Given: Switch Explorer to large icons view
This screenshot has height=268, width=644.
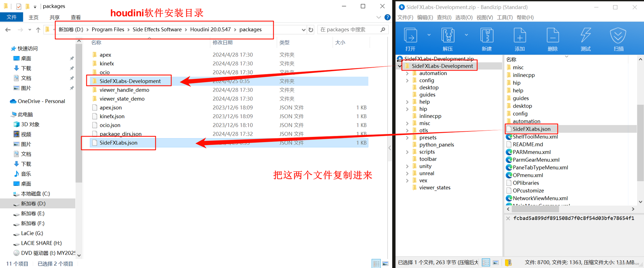Looking at the screenshot, I should tap(385, 263).
